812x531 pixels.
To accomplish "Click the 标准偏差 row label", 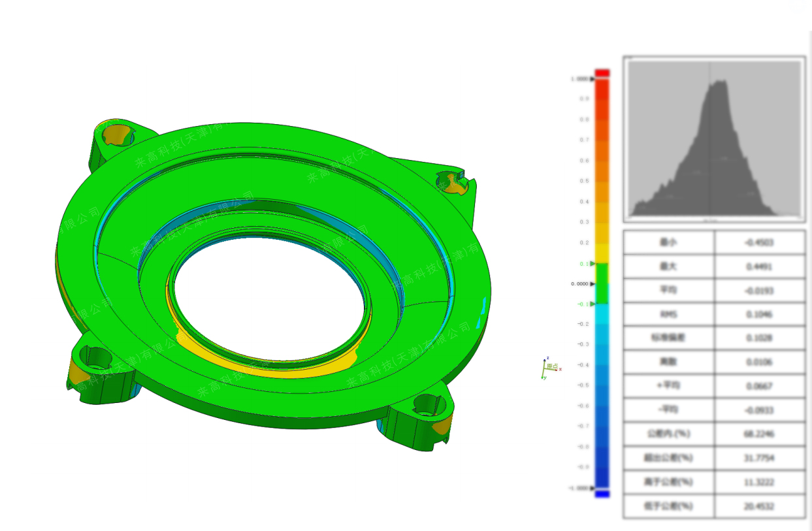I will (x=668, y=338).
